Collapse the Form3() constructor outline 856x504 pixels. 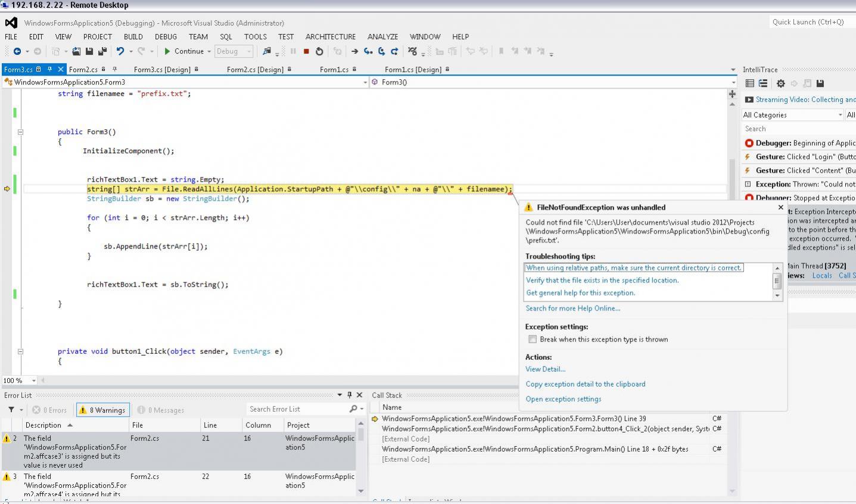20,132
